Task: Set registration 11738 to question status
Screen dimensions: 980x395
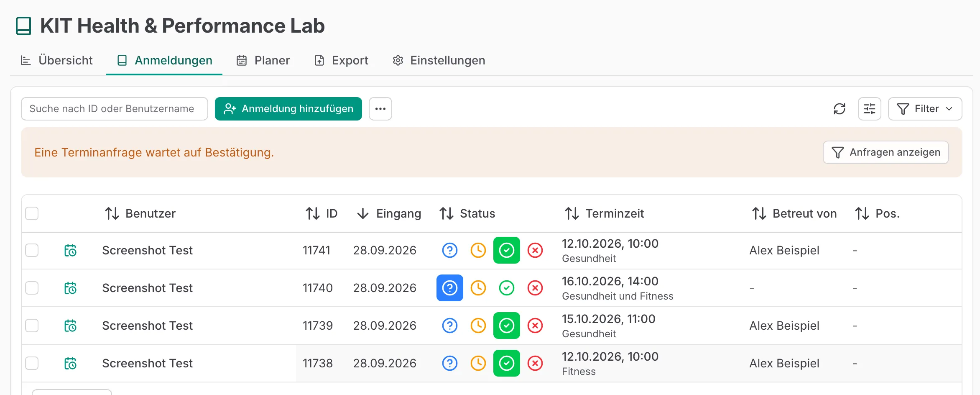Action: 450,363
